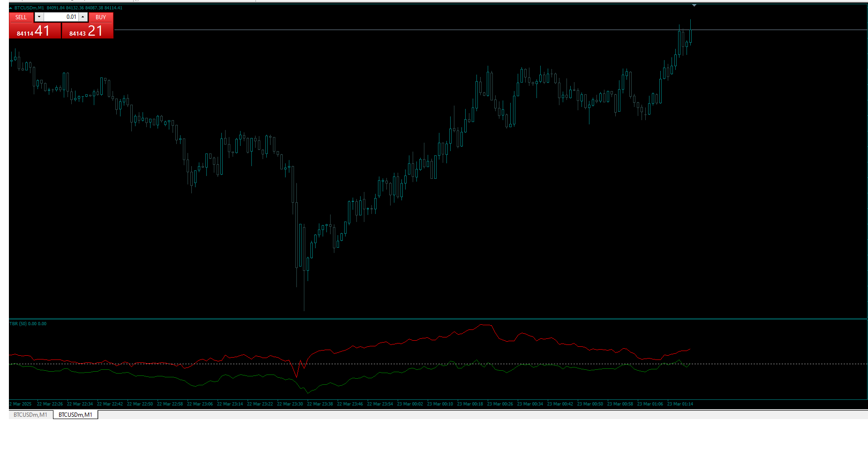Click the 23 Mar 00:02 time label
The image size is (868, 451).
tap(410, 404)
